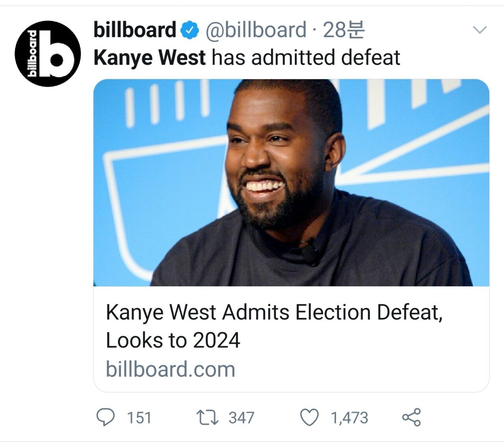Open the 28분 timestamp link
This screenshot has height=445, width=504.
pos(344,30)
